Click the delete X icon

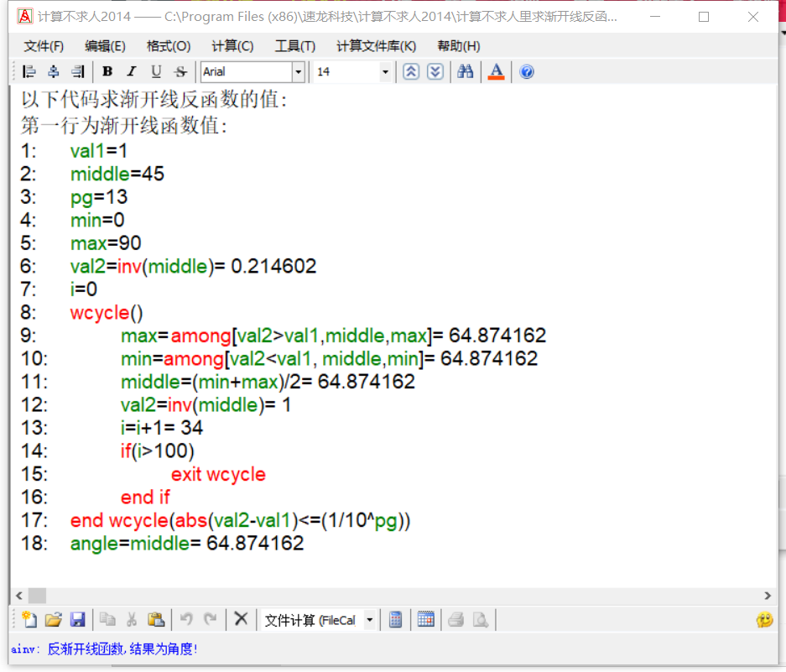[241, 619]
